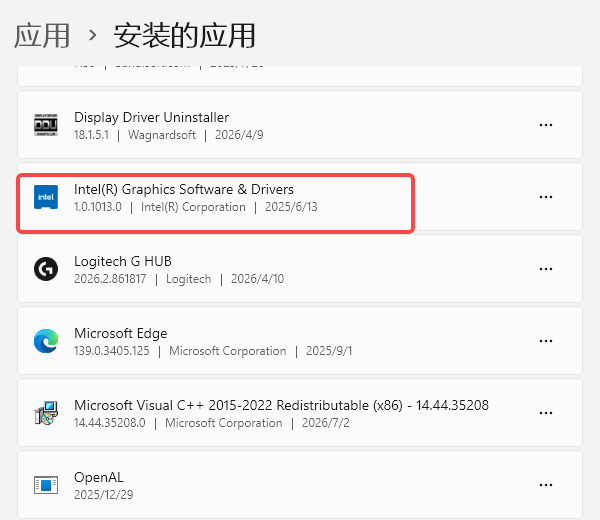Click install date 2026/7/2
The height and width of the screenshot is (520, 600).
(x=326, y=422)
